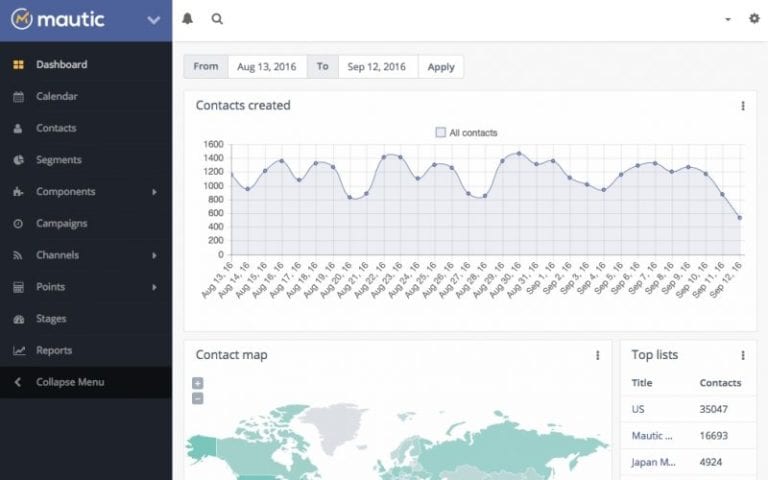
Task: Open the settings gear icon
Action: [754, 19]
